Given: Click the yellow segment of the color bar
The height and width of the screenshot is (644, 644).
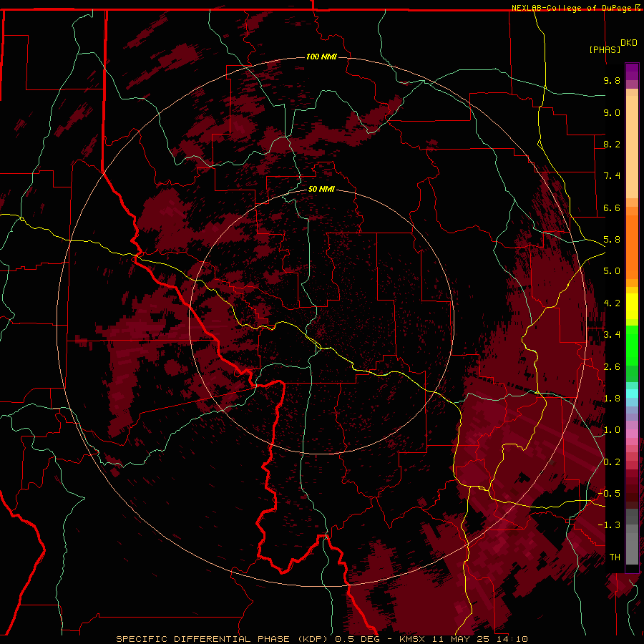Looking at the screenshot, I should coord(632,306).
